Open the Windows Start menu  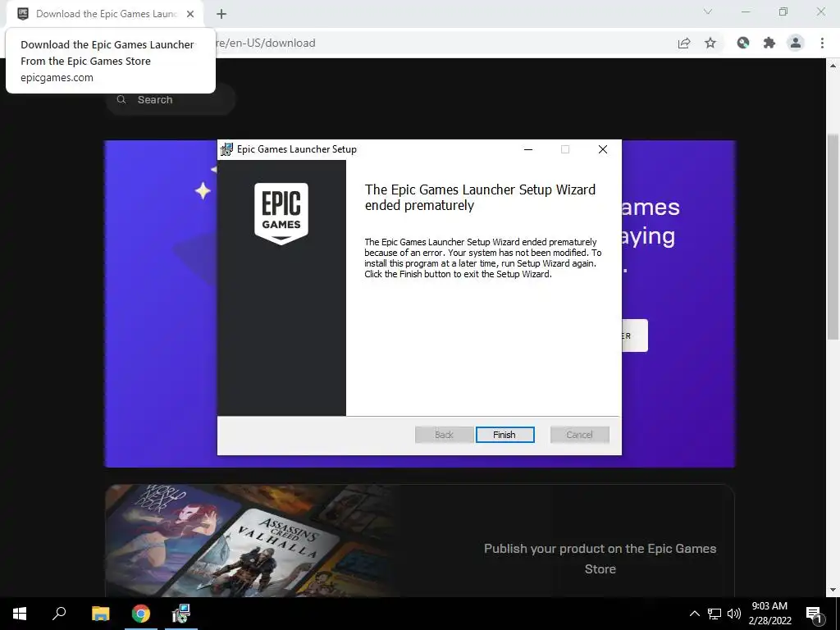click(20, 614)
